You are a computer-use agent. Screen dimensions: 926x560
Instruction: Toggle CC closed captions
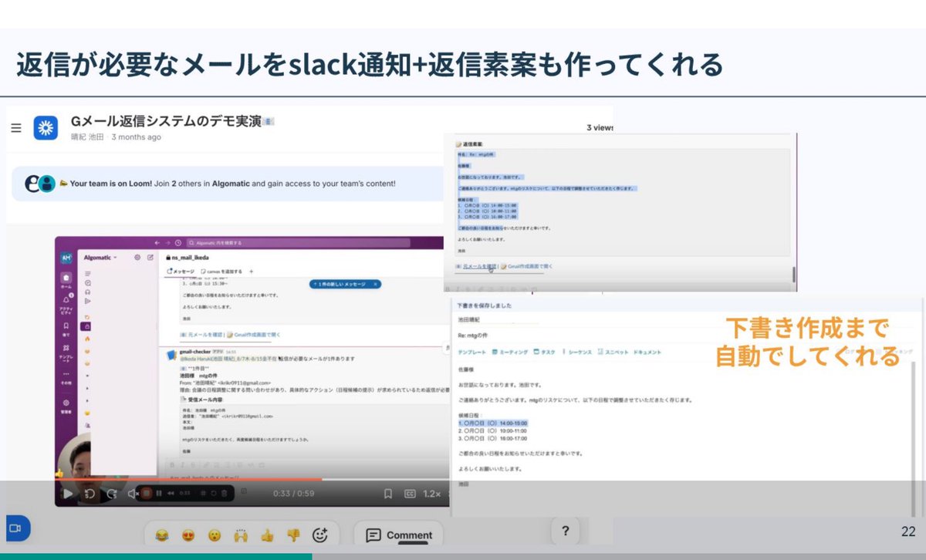point(411,494)
